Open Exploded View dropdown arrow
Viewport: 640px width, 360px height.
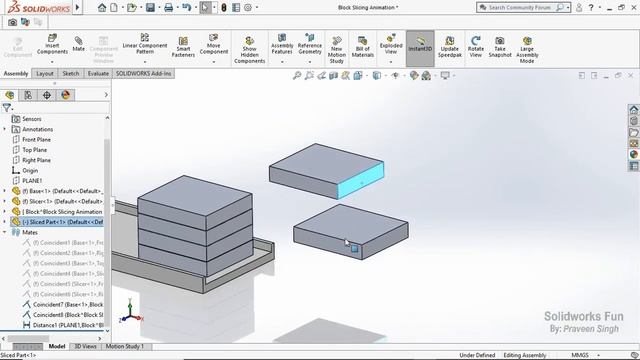391,62
